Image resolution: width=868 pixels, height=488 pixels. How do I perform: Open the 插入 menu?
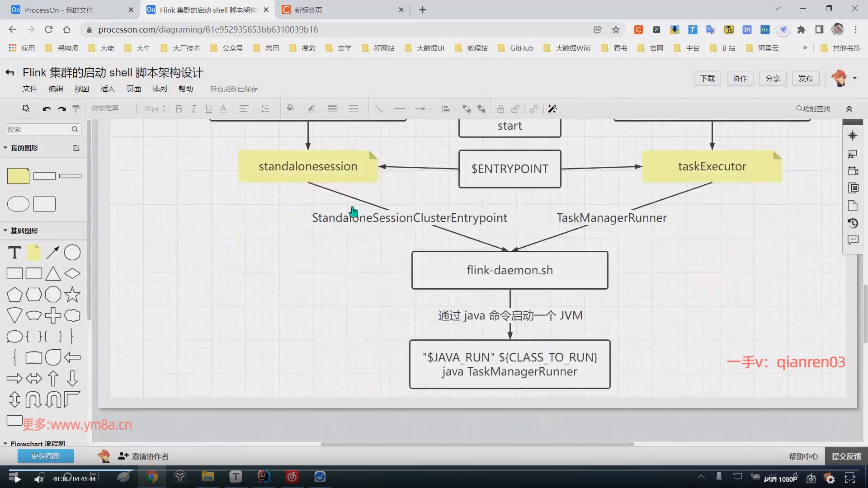[108, 89]
